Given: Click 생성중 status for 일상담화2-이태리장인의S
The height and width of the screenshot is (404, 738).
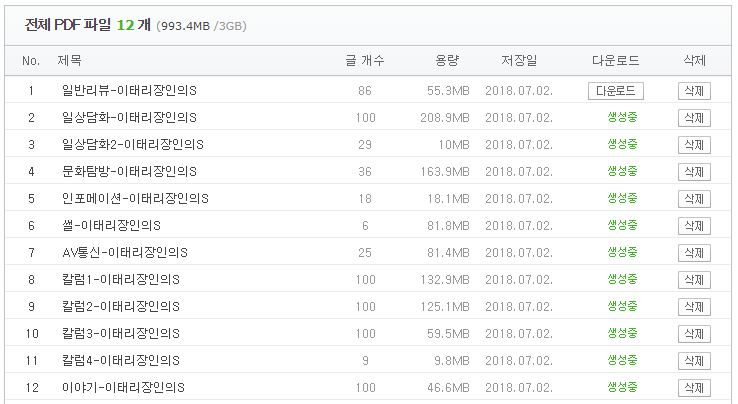Looking at the screenshot, I should click(x=622, y=144).
